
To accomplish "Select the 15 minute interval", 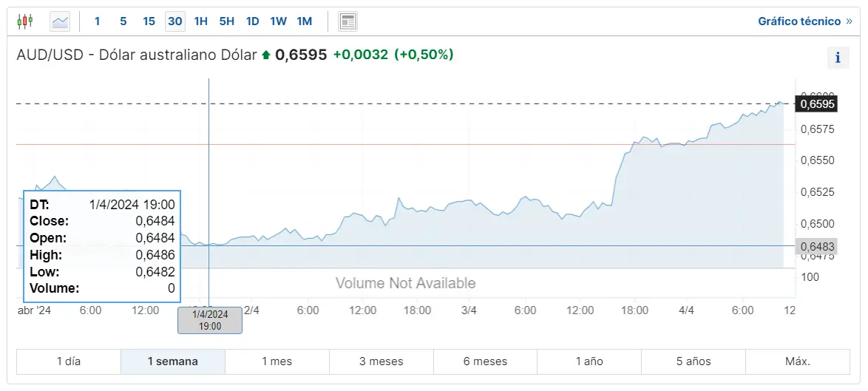I will click(149, 21).
